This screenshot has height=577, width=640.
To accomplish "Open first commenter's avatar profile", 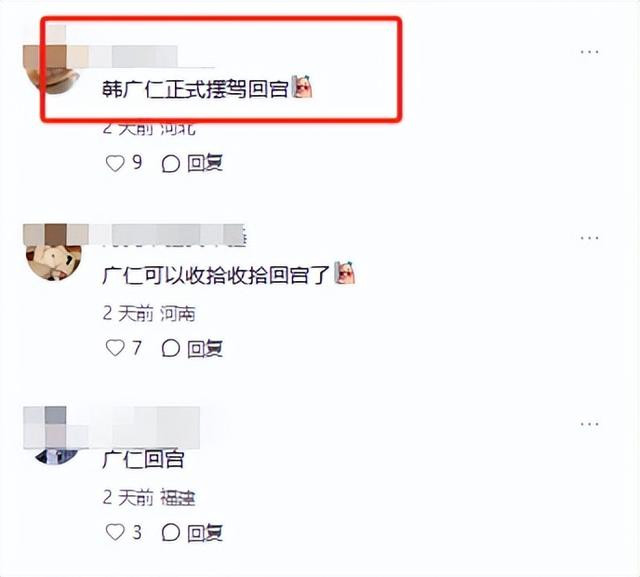I will [x=53, y=69].
